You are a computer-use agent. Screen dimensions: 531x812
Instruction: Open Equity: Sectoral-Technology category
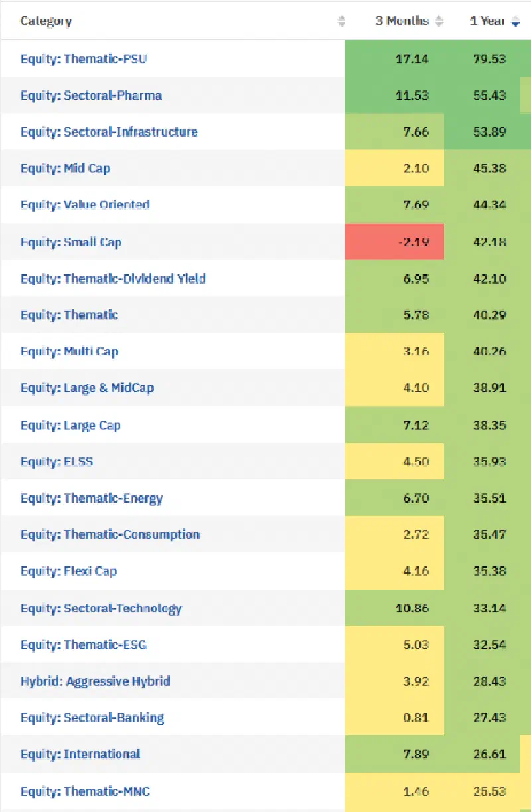coord(101,608)
